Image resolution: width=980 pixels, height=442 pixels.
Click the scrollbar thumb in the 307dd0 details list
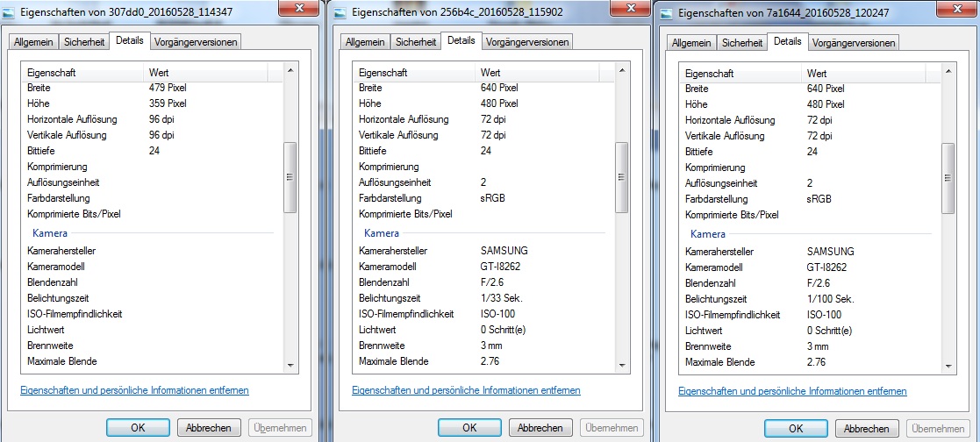(x=290, y=176)
